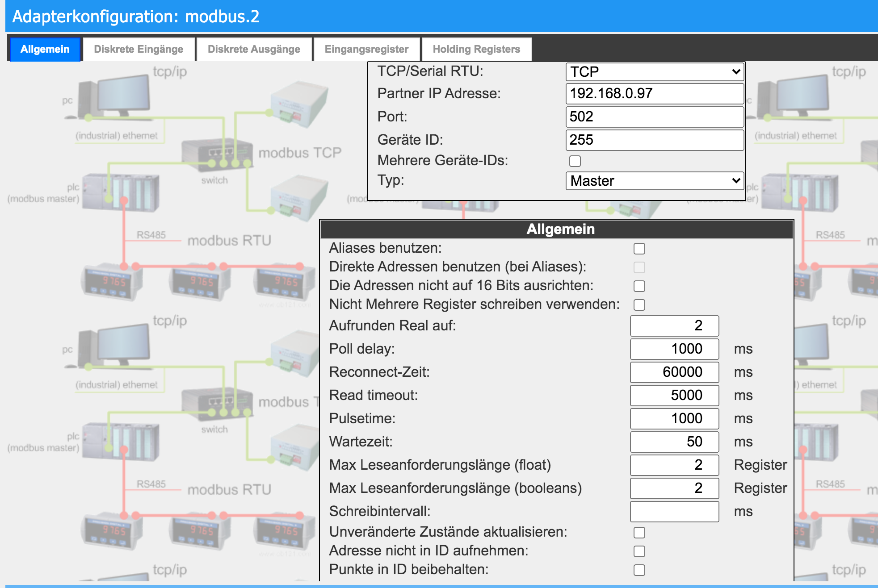Screen dimensions: 878x588
Task: Select the Allgemein tab
Action: pyautogui.click(x=45, y=49)
